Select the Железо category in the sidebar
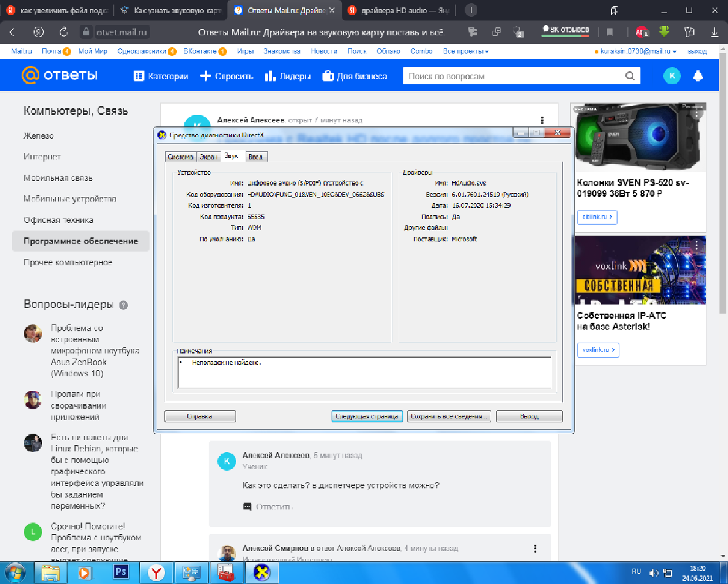 39,136
